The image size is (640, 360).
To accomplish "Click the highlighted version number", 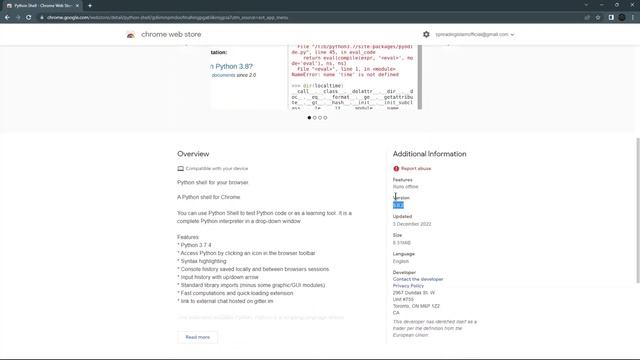I will click(x=398, y=205).
